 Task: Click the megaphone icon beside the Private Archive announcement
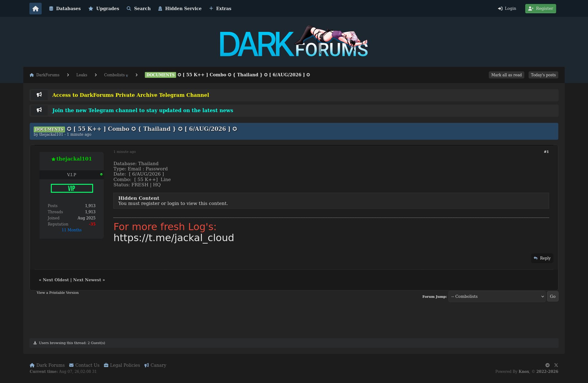click(x=39, y=95)
